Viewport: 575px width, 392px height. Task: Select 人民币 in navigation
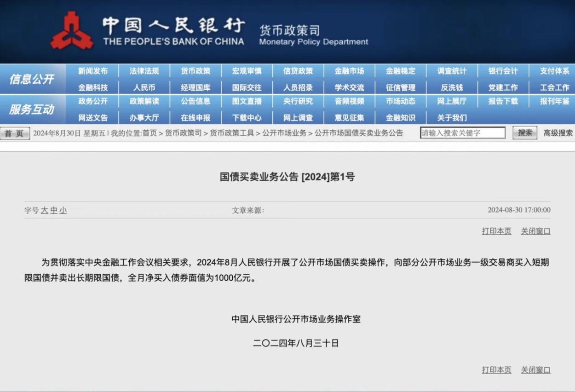144,87
